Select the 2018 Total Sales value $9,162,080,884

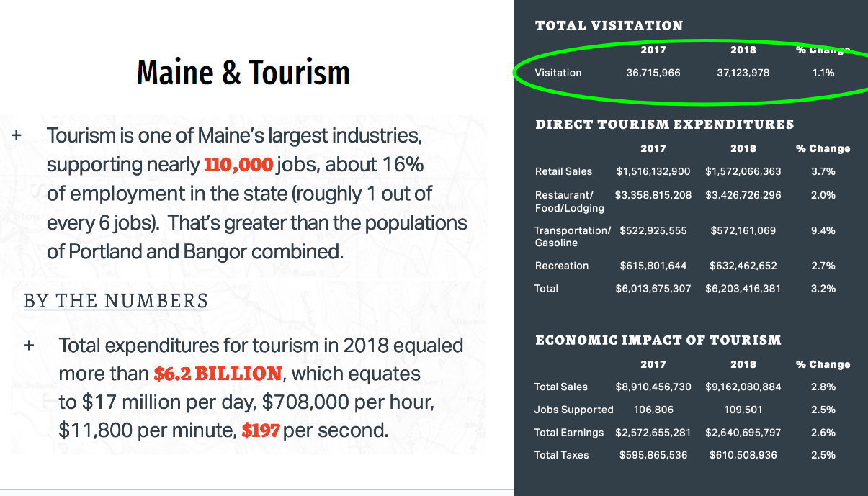[x=743, y=387]
